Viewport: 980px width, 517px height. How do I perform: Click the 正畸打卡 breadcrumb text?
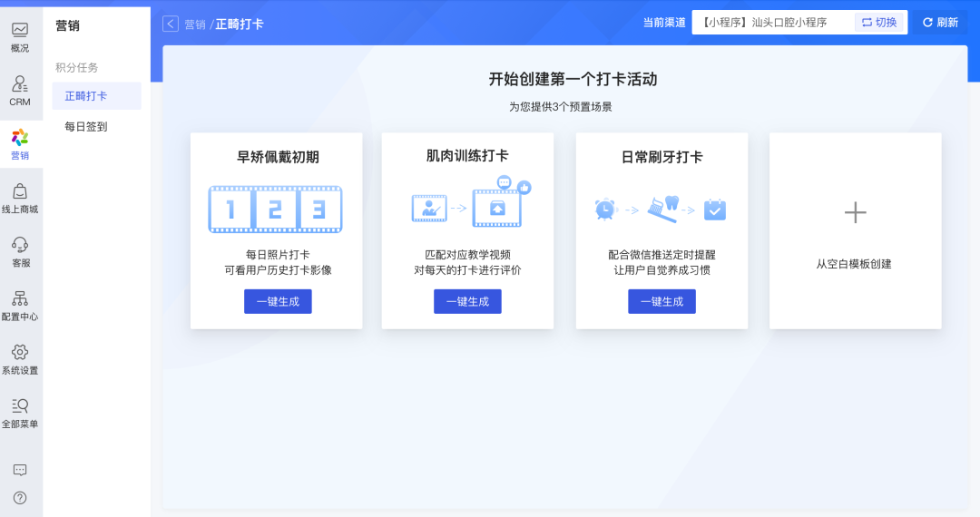[x=240, y=24]
